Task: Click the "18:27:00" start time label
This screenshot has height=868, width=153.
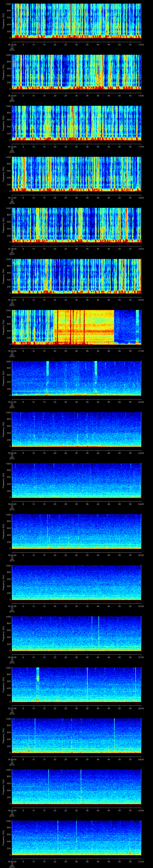Action: 12,708
